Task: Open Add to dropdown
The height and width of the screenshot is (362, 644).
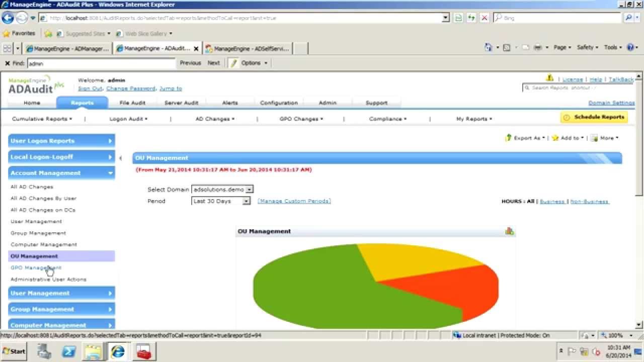Action: 568,138
